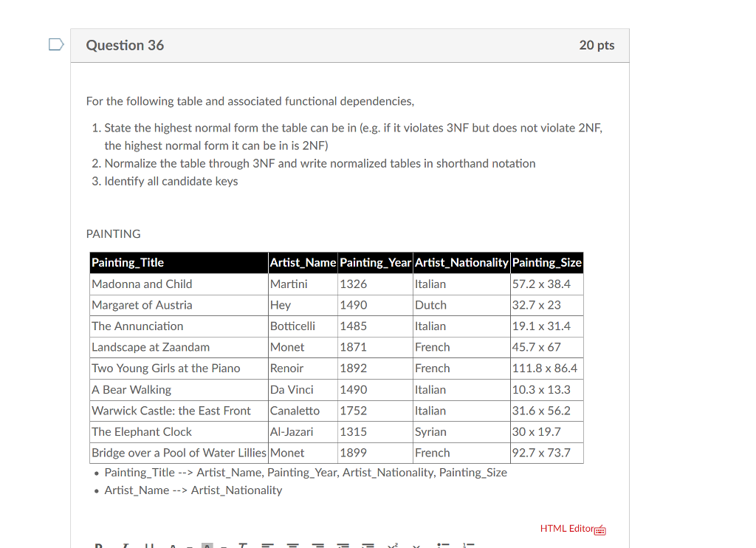Click the 1490 cell in the Hey row
Screen dimensions: 756x548
click(x=375, y=305)
